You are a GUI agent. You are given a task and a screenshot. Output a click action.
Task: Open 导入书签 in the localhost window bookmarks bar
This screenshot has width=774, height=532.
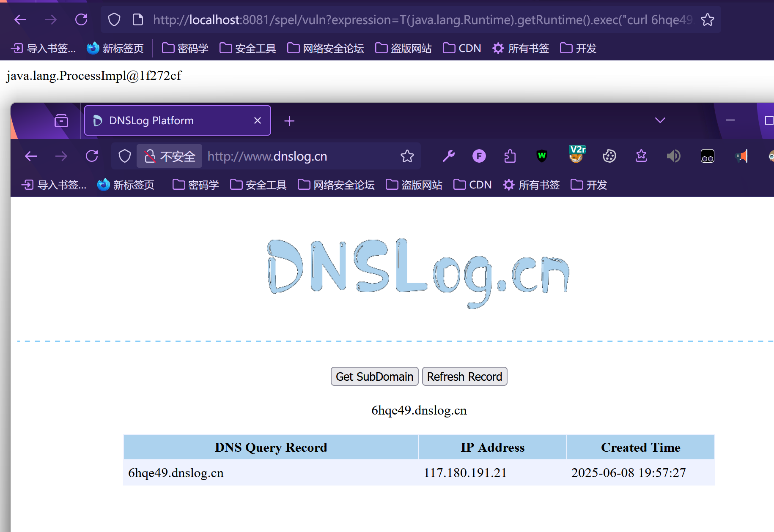43,48
